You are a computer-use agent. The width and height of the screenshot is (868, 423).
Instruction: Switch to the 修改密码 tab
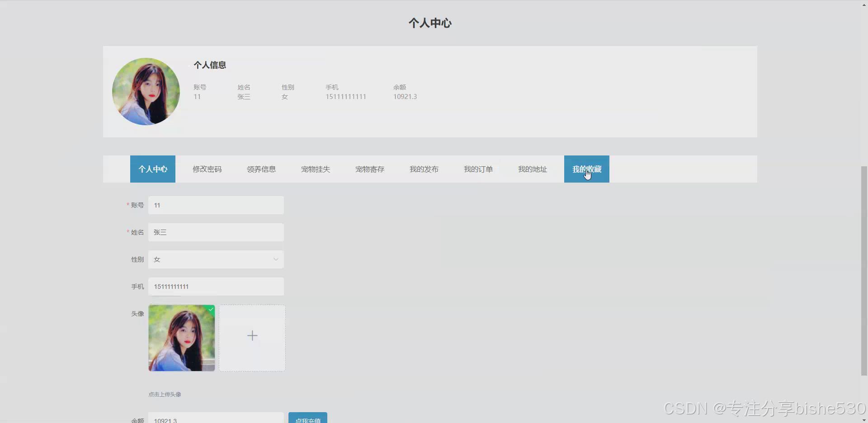coord(207,169)
